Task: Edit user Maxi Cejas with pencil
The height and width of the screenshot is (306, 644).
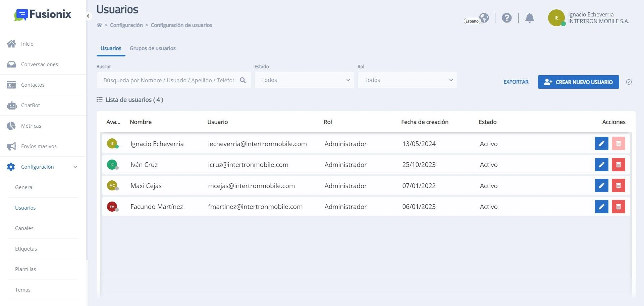Action: point(601,185)
